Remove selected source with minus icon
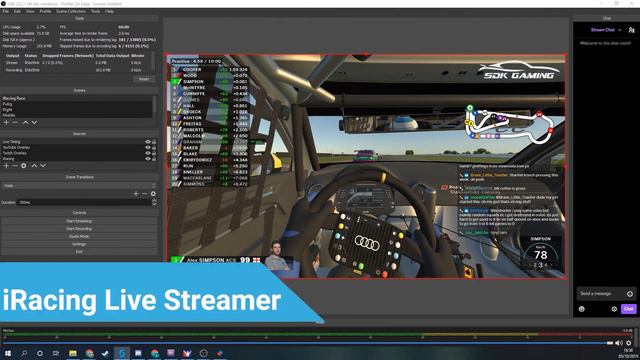The width and height of the screenshot is (640, 360). (x=15, y=166)
